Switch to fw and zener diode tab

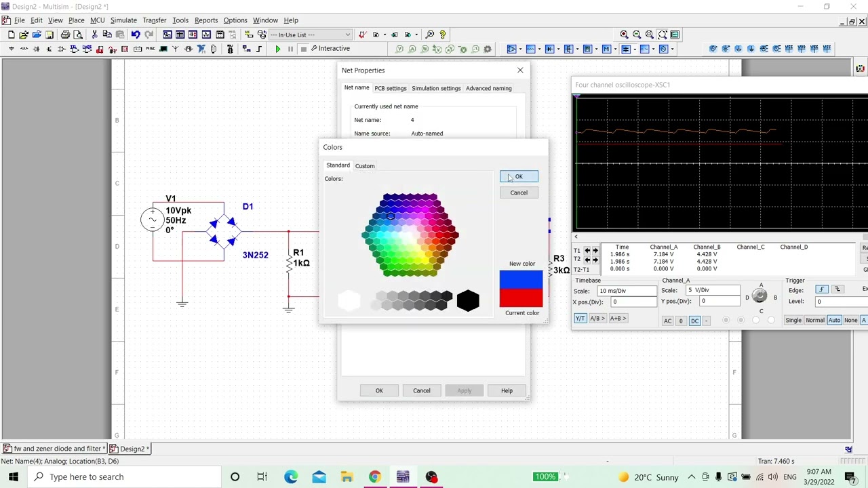click(x=54, y=449)
